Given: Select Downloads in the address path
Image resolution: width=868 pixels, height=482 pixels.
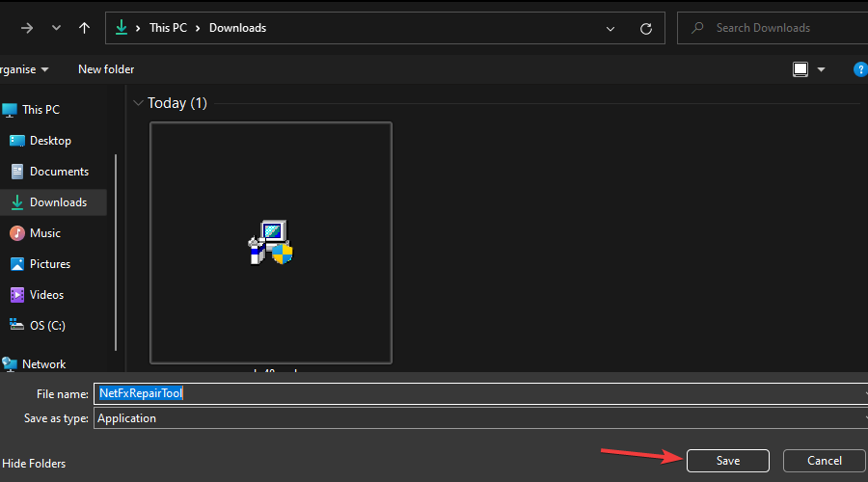Looking at the screenshot, I should click(x=237, y=28).
